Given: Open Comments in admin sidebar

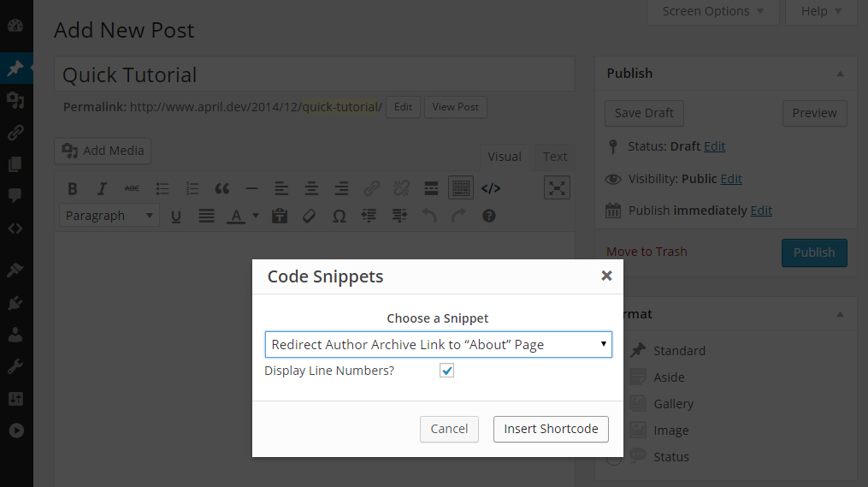Looking at the screenshot, I should (15, 195).
